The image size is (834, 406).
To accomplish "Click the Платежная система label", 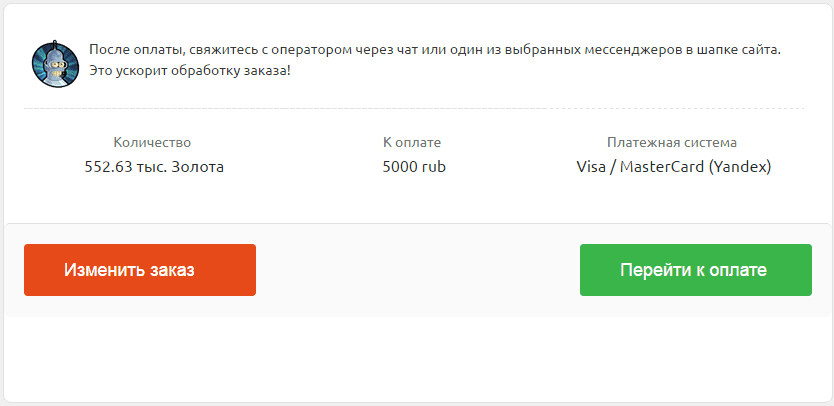I will click(672, 143).
